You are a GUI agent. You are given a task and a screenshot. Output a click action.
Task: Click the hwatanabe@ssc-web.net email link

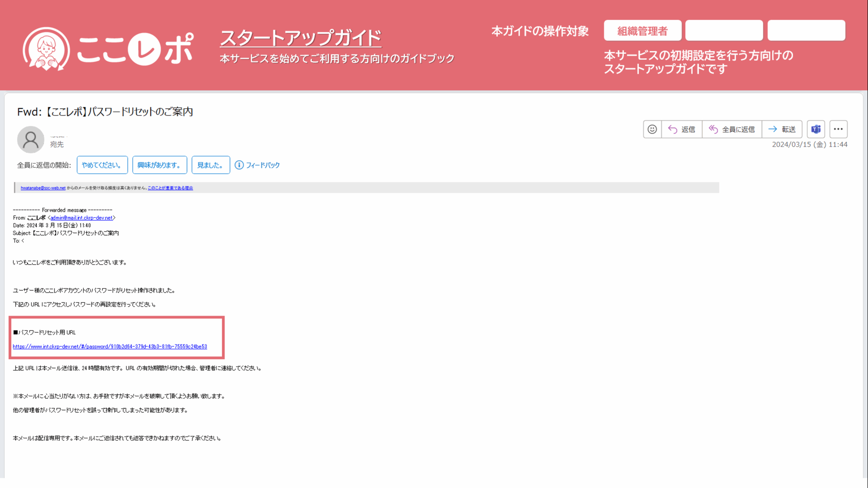point(43,188)
